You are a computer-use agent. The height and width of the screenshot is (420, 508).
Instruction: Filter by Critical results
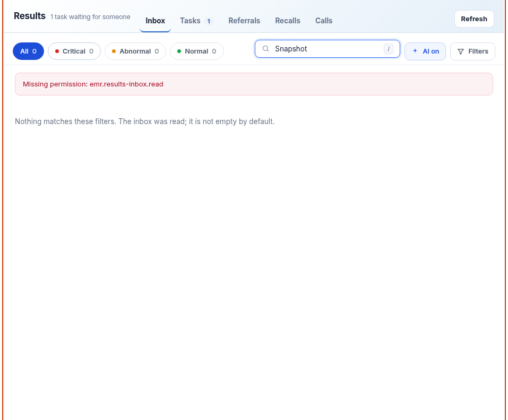point(74,51)
